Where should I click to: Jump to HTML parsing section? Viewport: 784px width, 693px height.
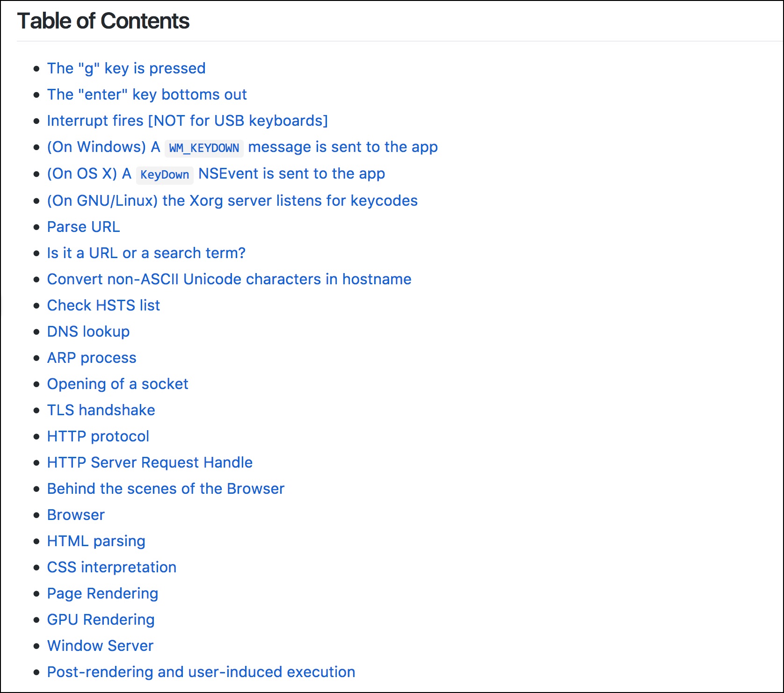96,541
